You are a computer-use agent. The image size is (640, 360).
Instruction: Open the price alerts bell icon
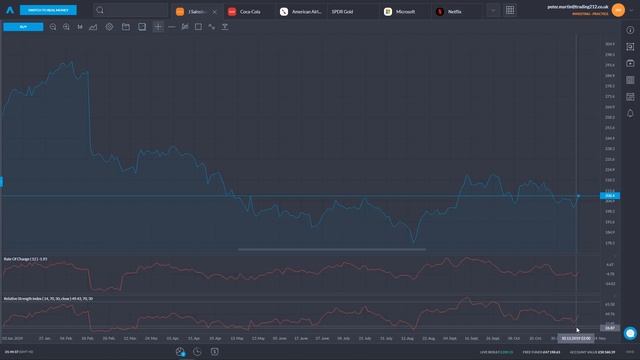click(630, 113)
